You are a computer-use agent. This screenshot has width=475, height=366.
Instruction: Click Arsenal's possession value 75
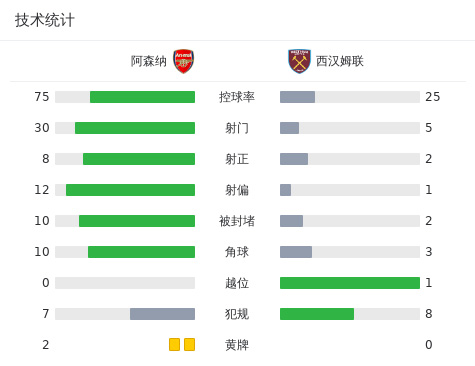(x=42, y=97)
